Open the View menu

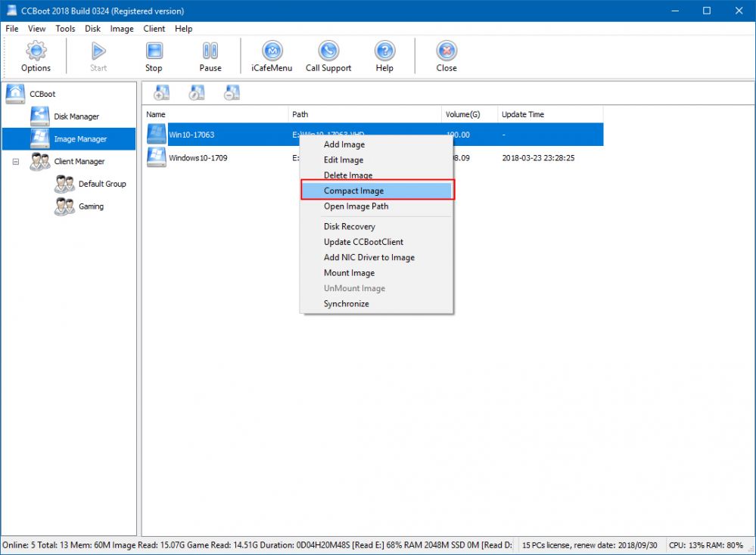(x=36, y=29)
